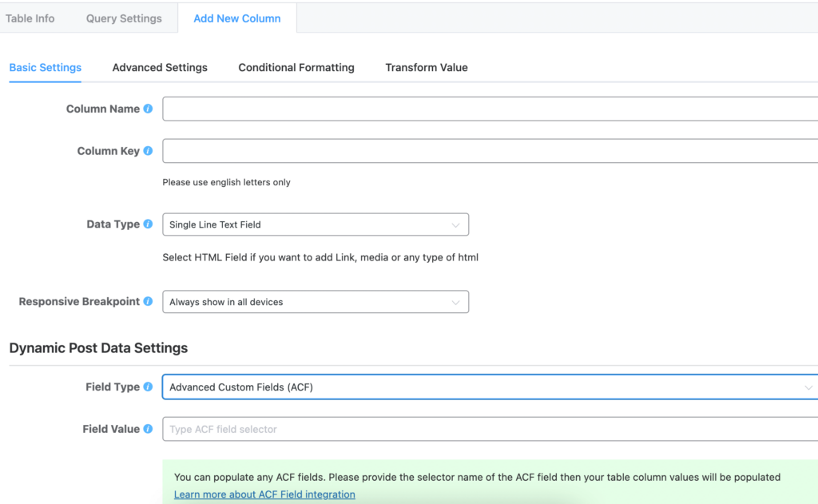The image size is (818, 504).
Task: Open the Advanced Settings sub-tab
Action: pos(160,67)
